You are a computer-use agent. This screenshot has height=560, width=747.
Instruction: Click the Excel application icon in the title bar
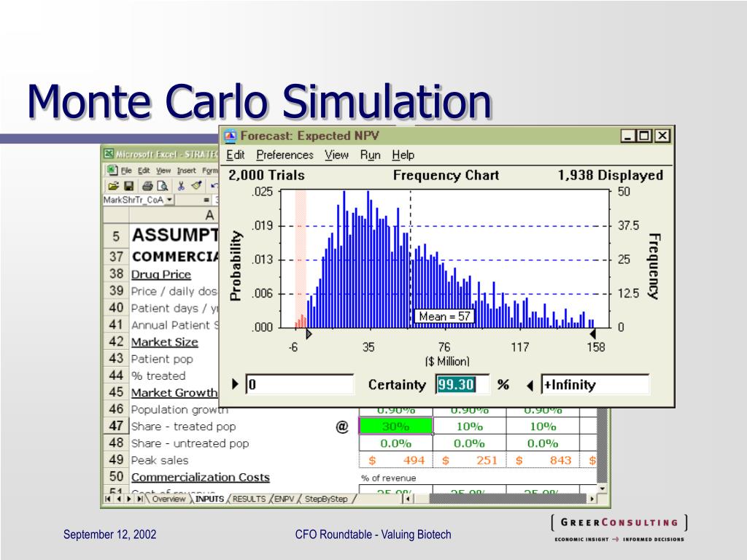(109, 154)
